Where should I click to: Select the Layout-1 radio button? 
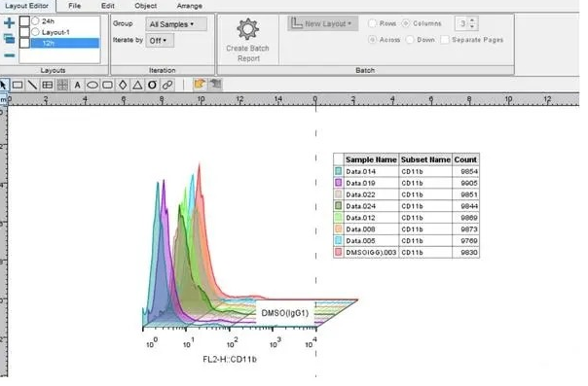[36, 32]
